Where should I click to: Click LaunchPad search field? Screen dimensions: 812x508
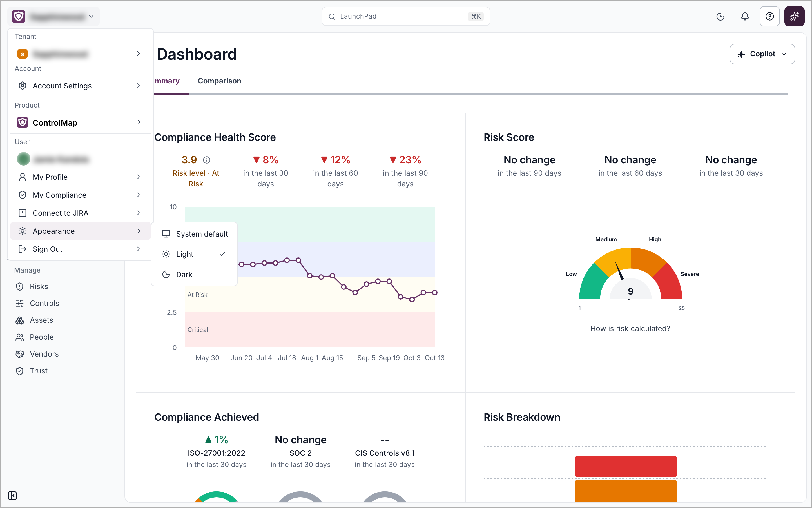point(405,16)
